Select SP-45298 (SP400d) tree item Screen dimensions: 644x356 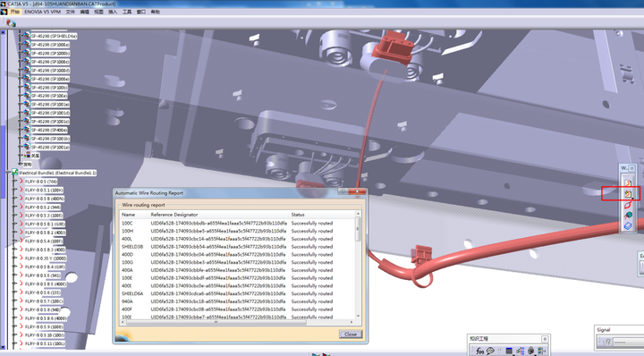(50, 131)
